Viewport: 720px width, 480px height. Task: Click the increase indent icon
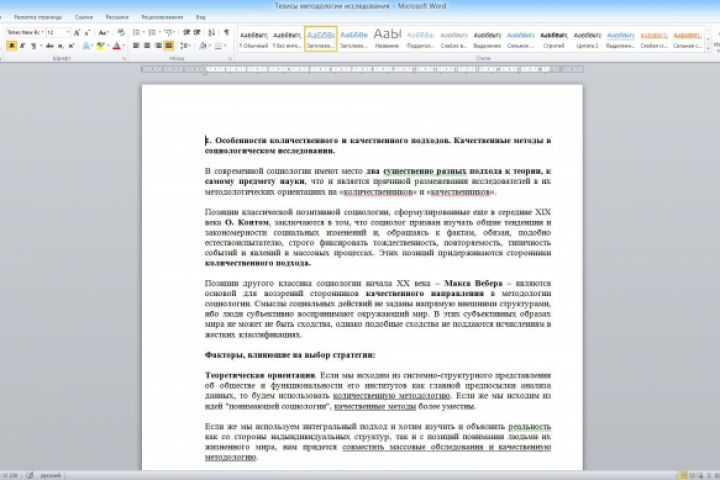[197, 33]
